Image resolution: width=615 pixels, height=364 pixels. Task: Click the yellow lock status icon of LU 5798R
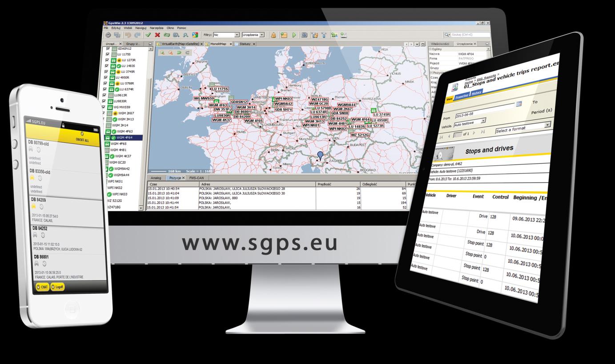[117, 83]
